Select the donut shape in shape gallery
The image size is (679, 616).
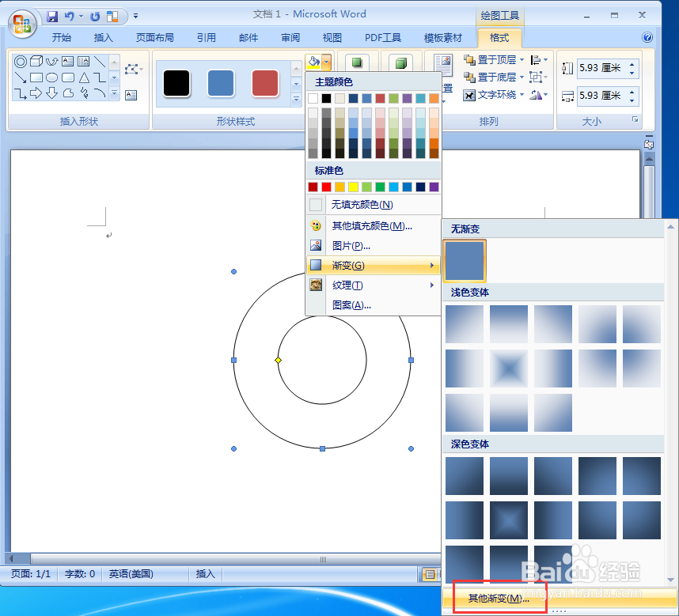pos(21,62)
